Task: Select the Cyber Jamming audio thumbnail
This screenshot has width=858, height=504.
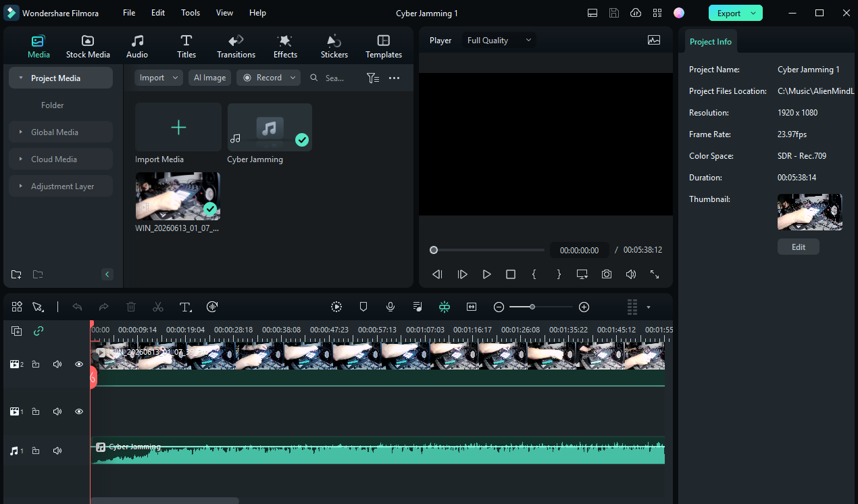Action: (270, 127)
